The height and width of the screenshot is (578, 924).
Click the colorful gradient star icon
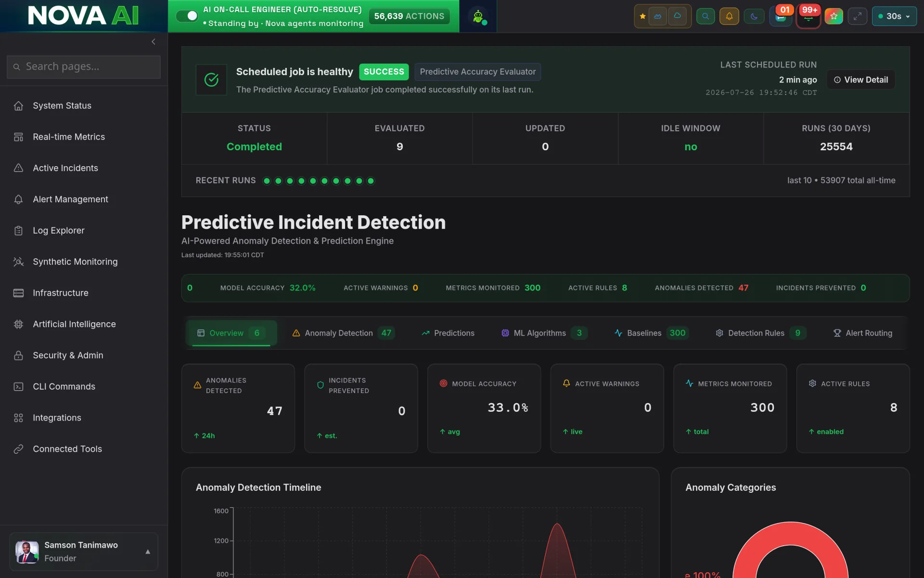click(834, 16)
